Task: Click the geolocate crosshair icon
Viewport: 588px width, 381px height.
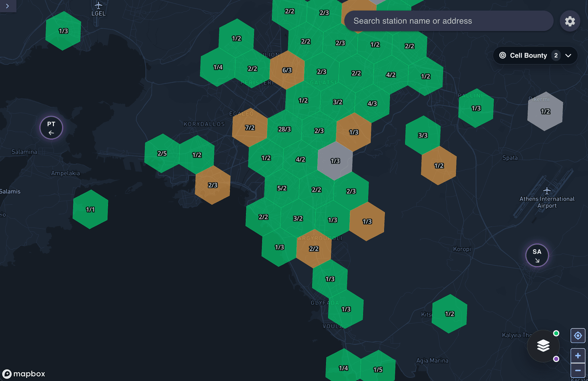Action: tap(578, 335)
